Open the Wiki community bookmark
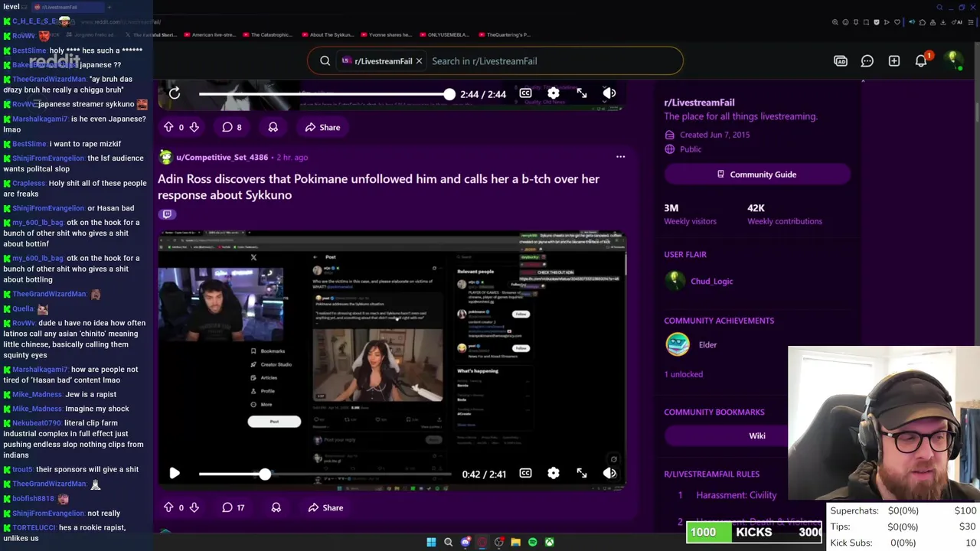 point(757,435)
